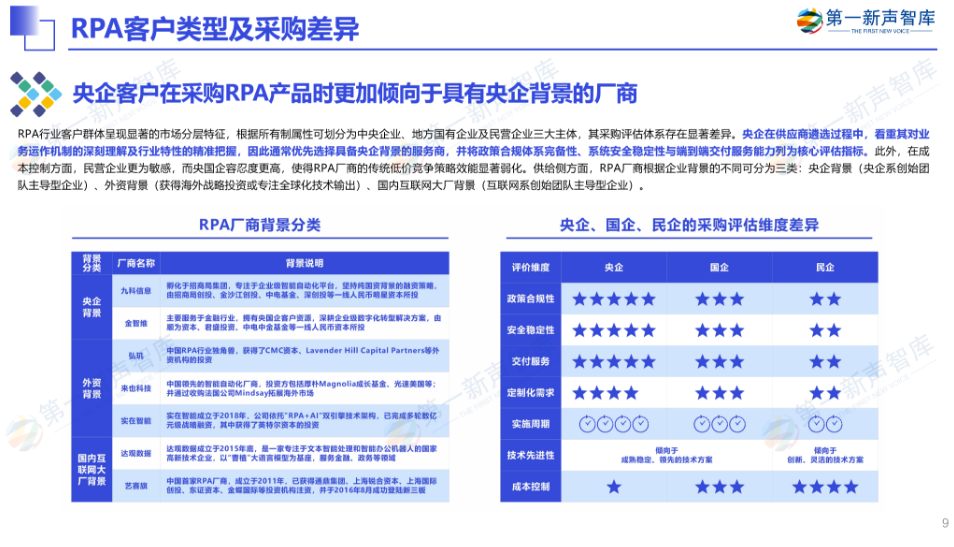Viewport: 954px width, 547px height.
Task: Click the description starting 达观数据成立于2015年底
Action: pos(301,453)
